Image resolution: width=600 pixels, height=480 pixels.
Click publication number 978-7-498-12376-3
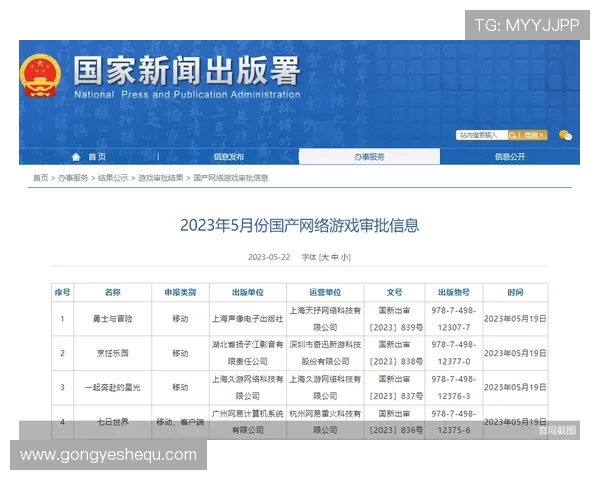click(454, 388)
